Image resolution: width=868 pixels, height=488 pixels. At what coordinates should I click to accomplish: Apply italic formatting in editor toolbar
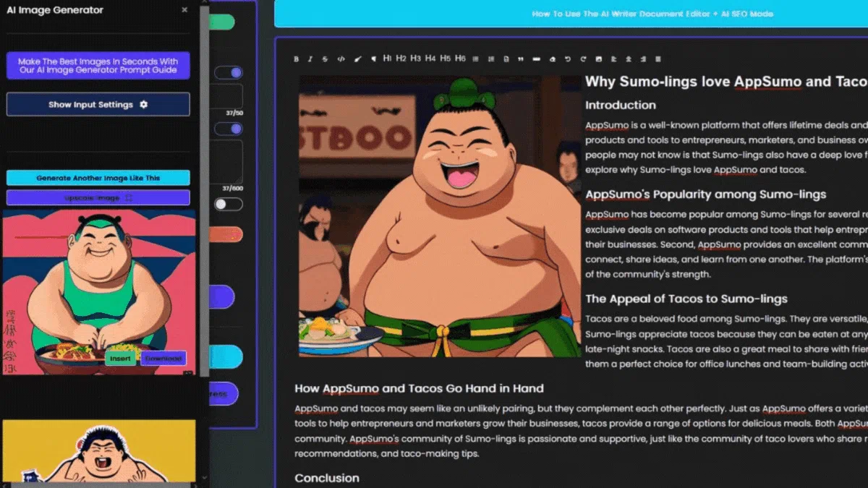[310, 59]
